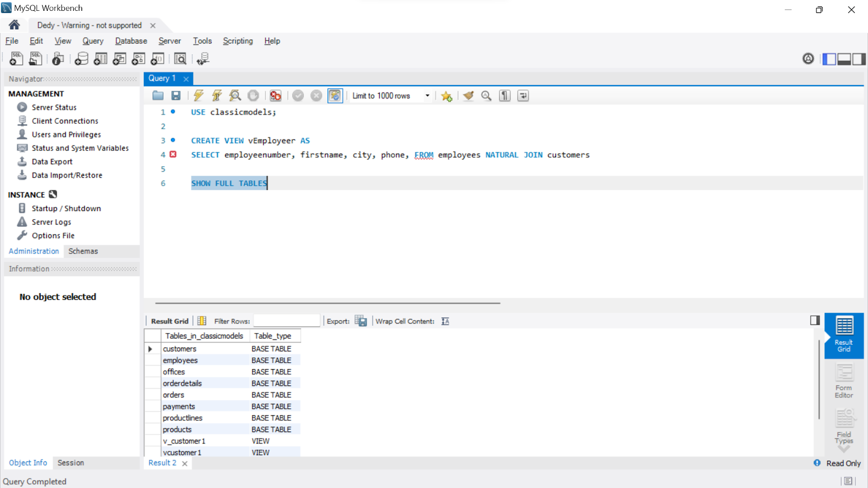Create new schema toolbar icon
Screen dimensions: 868x488
point(81,59)
